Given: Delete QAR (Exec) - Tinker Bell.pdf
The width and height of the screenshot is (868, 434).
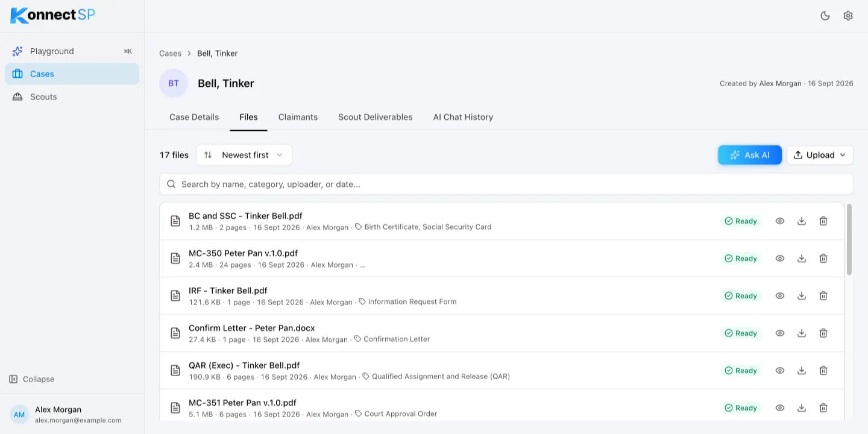Looking at the screenshot, I should pyautogui.click(x=823, y=371).
